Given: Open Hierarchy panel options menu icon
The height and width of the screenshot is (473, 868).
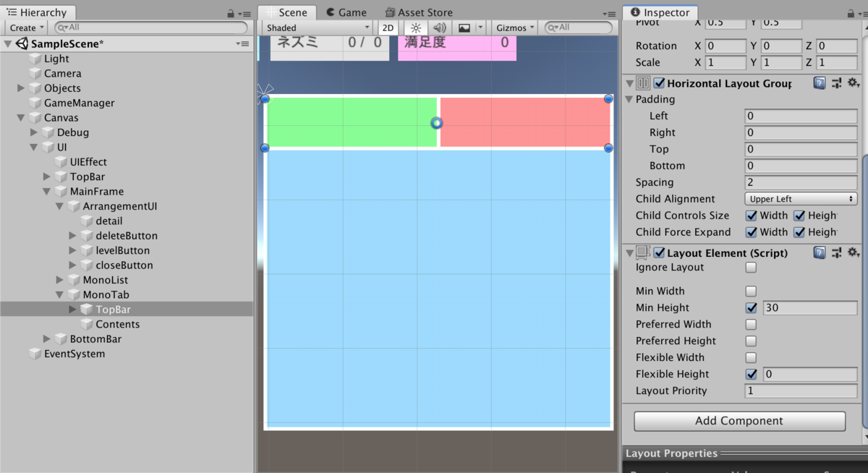Looking at the screenshot, I should click(244, 13).
